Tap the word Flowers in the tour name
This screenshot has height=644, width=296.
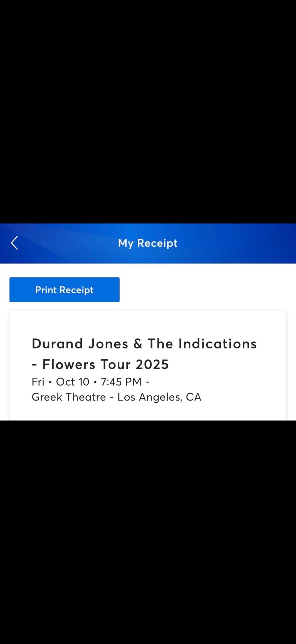(x=69, y=364)
